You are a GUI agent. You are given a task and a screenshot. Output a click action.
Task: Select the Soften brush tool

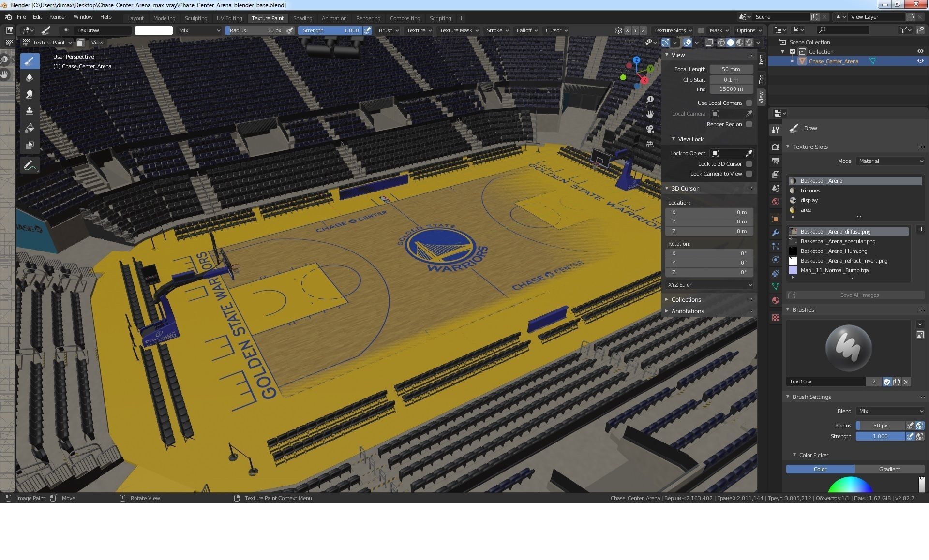(30, 77)
